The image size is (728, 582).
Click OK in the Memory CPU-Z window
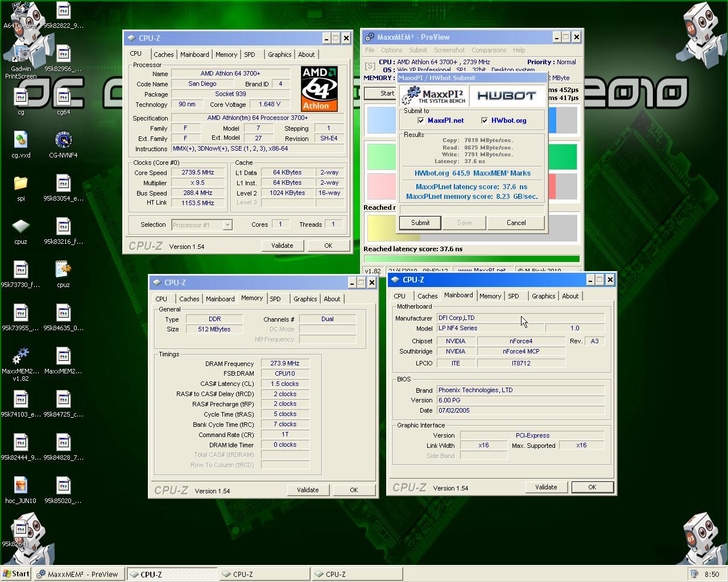[354, 490]
